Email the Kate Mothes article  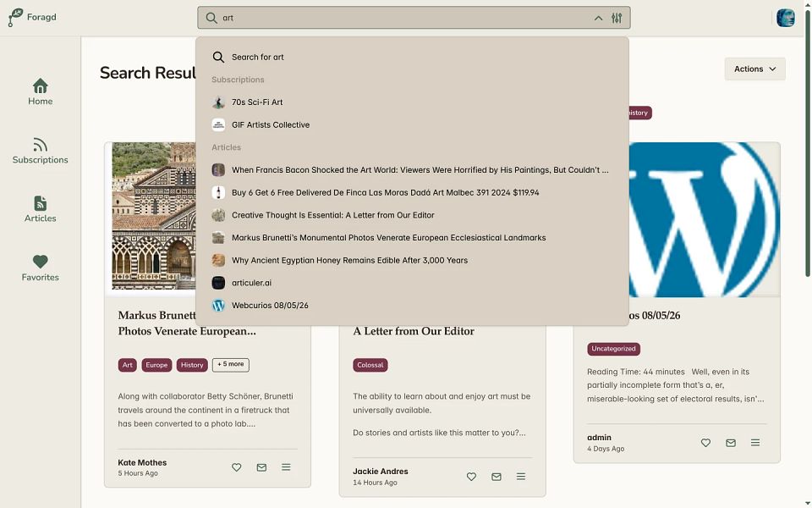(261, 467)
